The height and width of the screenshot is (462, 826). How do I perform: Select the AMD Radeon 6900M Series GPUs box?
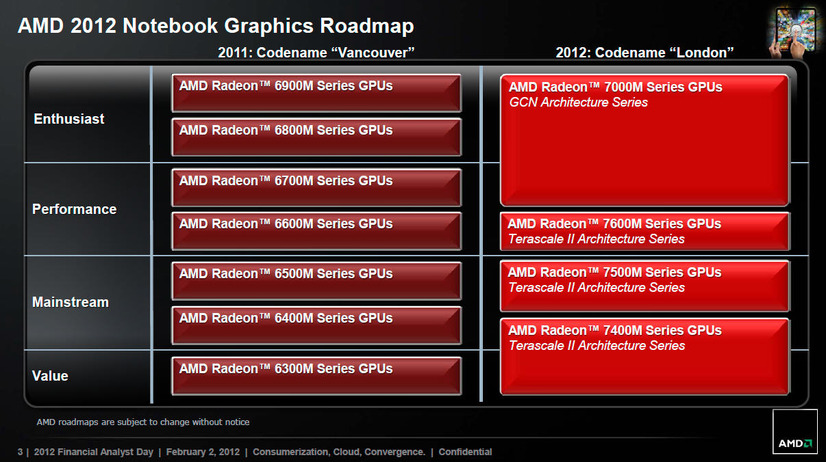pyautogui.click(x=316, y=93)
